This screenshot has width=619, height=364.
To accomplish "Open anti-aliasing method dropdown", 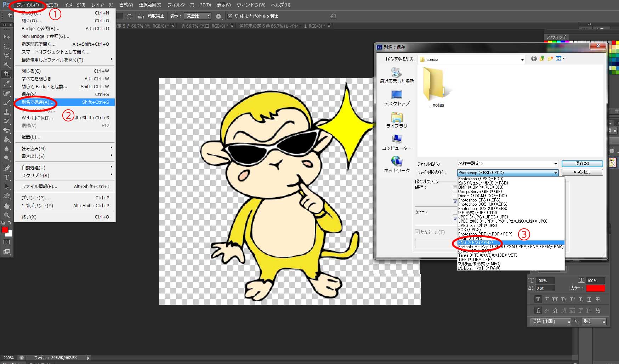I will [594, 322].
